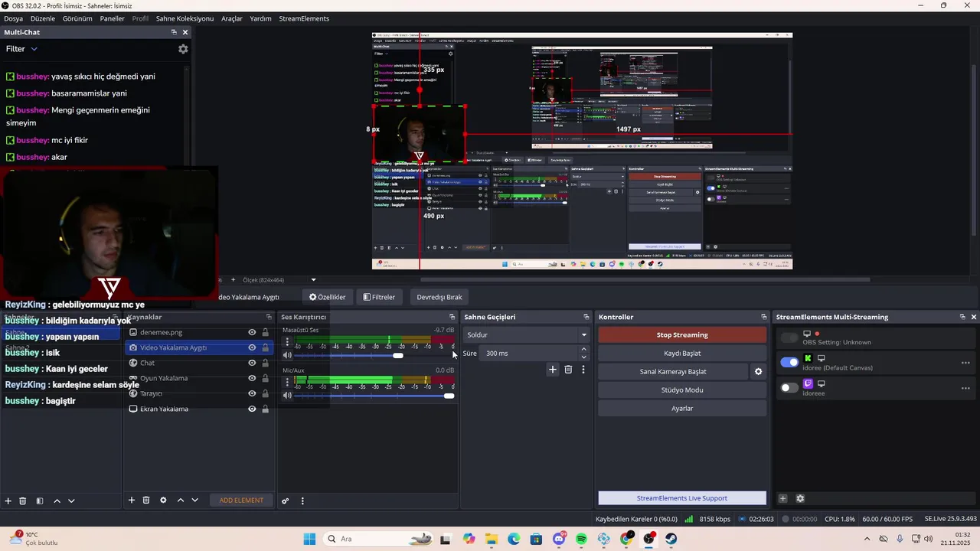Start recording with Kaydı Başlat
This screenshot has width=980, height=551.
point(682,354)
